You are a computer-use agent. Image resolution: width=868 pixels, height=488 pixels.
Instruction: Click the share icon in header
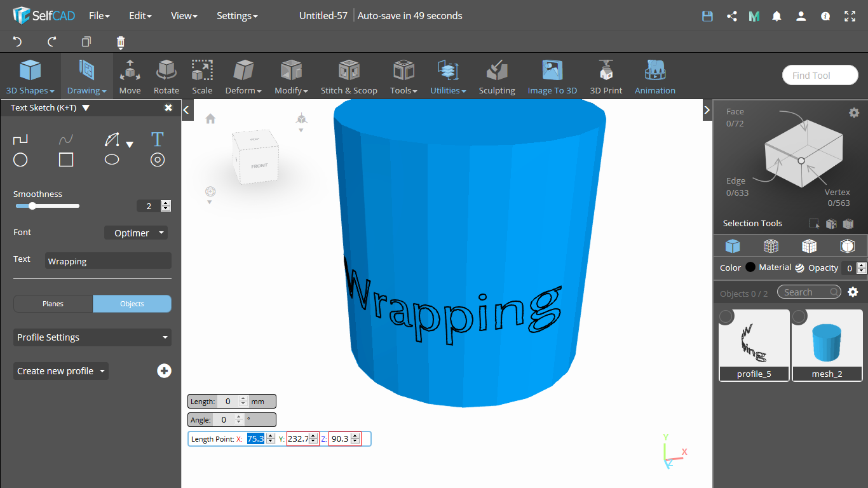click(x=731, y=16)
